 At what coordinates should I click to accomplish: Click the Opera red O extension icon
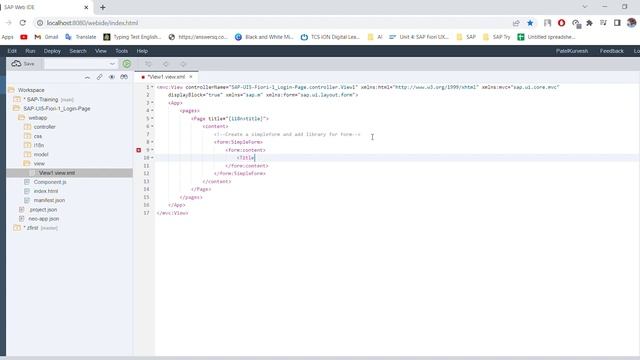[561, 23]
